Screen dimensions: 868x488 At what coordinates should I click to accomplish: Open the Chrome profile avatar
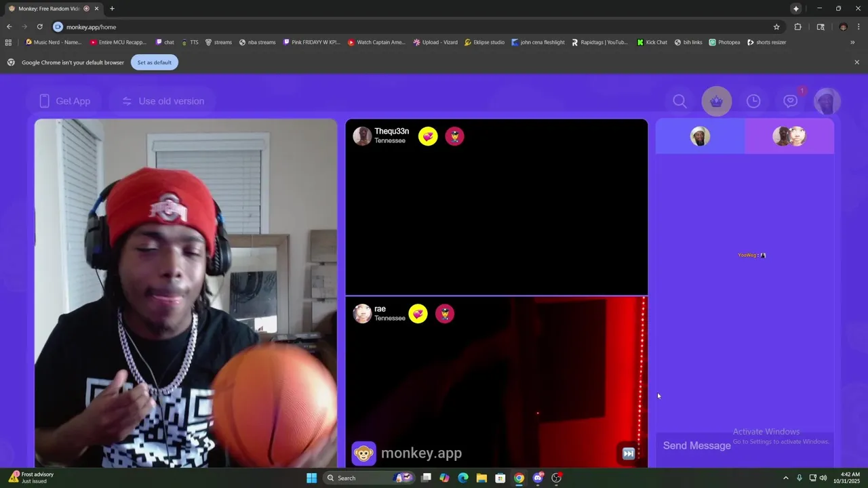pos(843,26)
